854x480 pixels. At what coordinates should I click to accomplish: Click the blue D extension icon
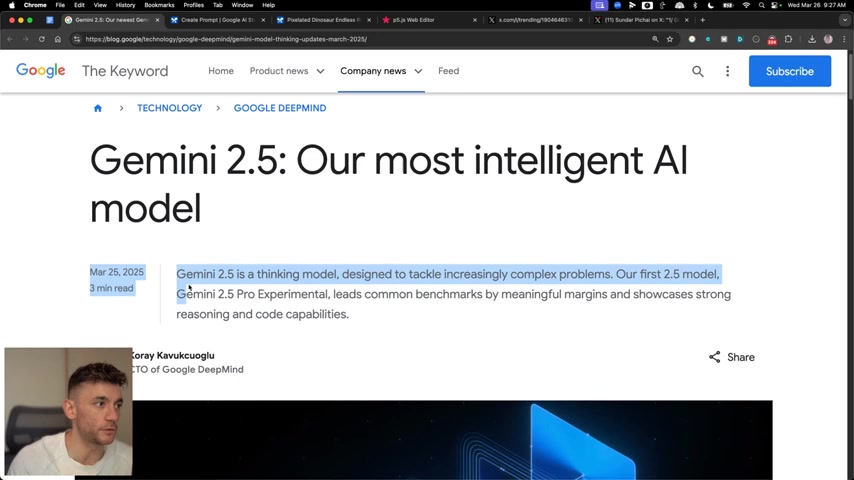[x=740, y=39]
